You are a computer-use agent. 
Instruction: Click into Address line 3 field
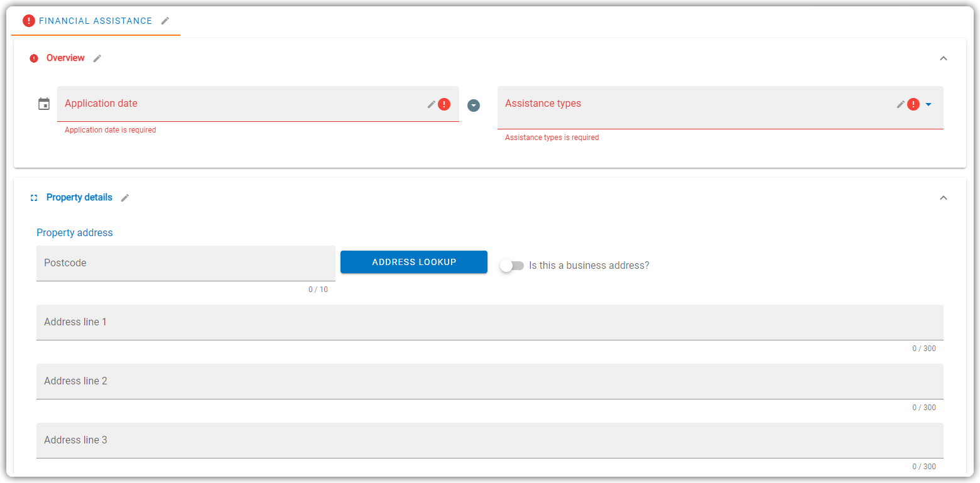tap(490, 440)
